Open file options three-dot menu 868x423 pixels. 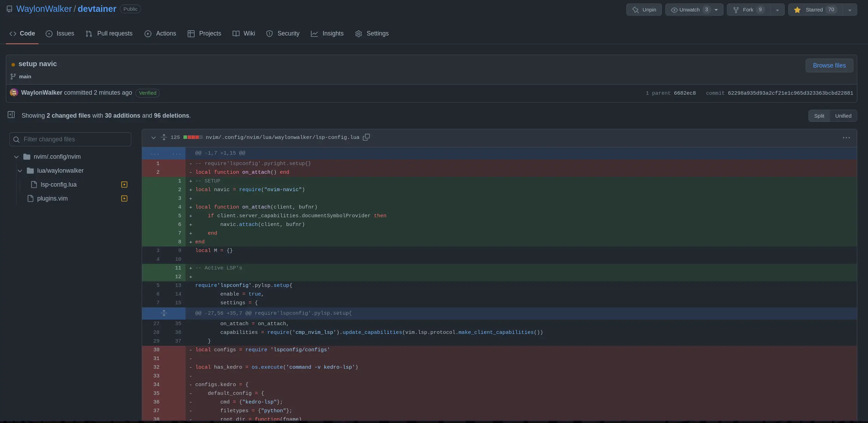tap(846, 138)
